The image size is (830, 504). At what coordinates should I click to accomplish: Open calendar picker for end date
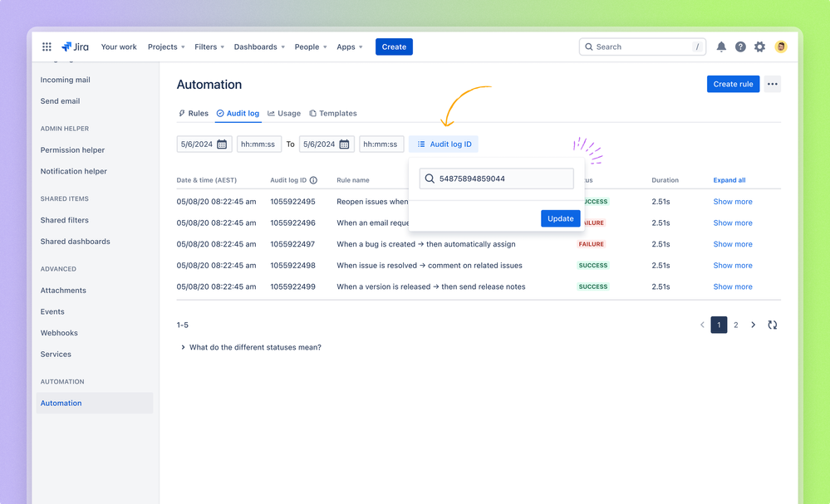[x=344, y=144]
